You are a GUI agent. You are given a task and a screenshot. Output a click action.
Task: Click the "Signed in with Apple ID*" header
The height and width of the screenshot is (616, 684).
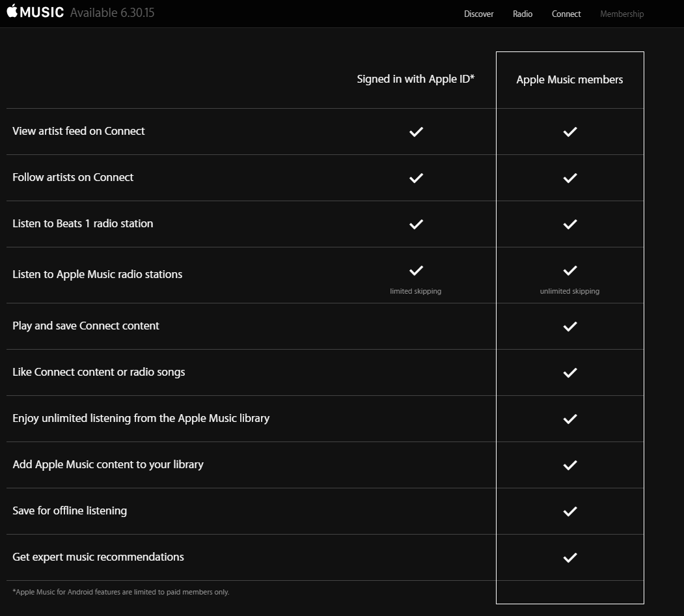pyautogui.click(x=415, y=79)
